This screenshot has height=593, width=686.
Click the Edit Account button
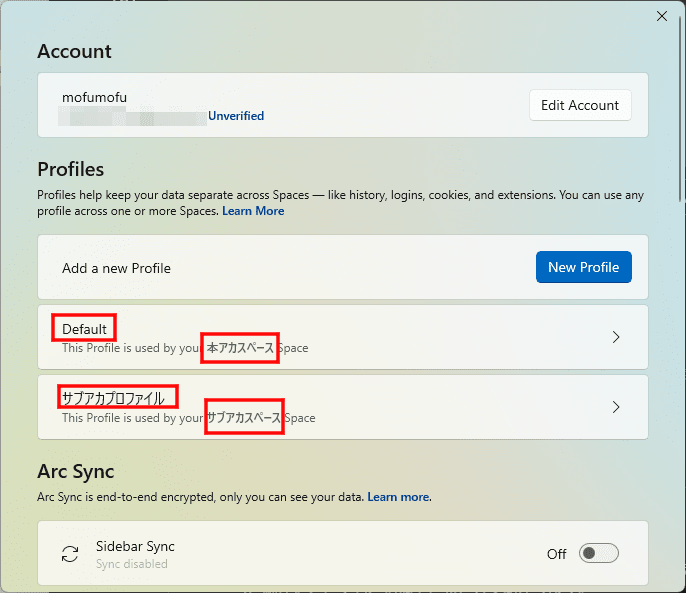click(x=580, y=105)
